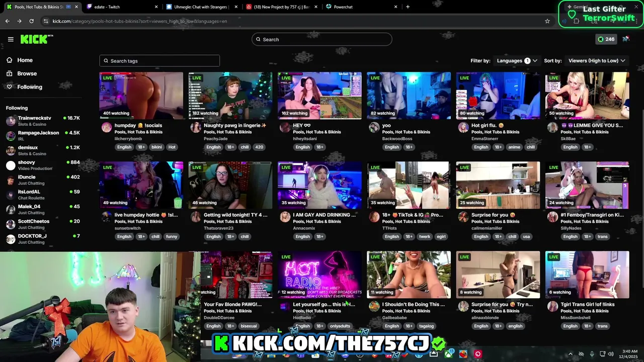Open Viewers (High to Low) sort dropdown
644x362 pixels.
597,60
